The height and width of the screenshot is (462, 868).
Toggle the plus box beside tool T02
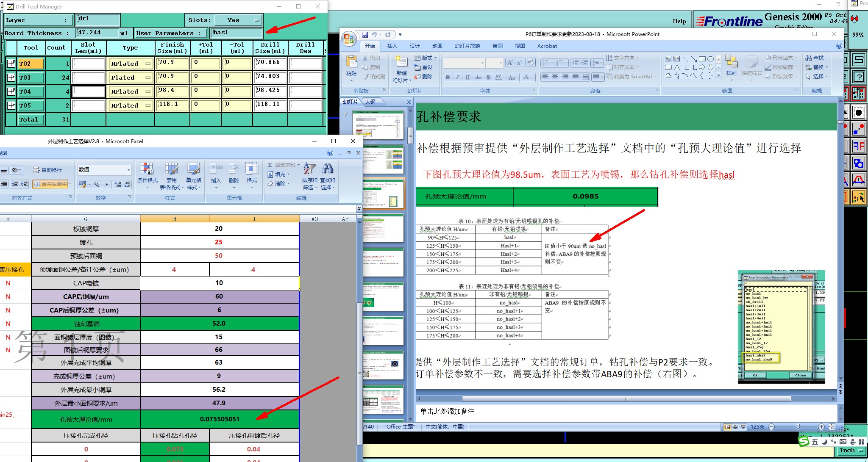point(11,64)
